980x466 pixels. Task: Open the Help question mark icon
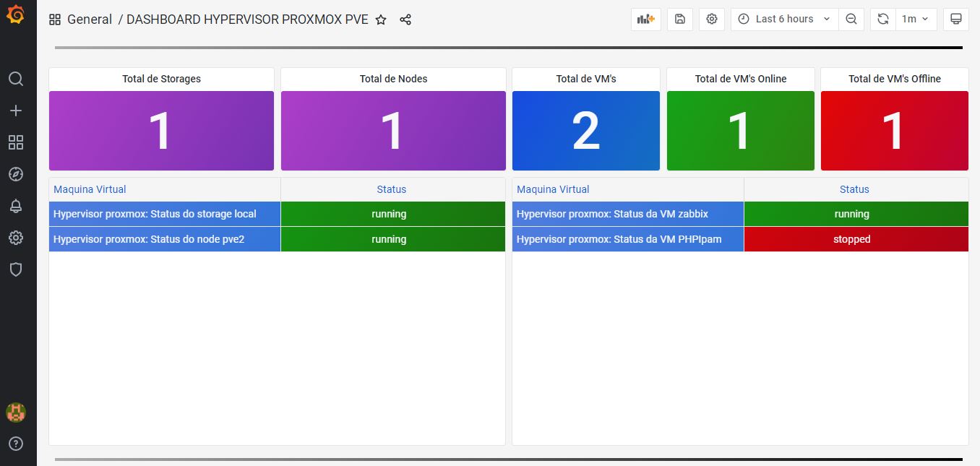pos(16,444)
